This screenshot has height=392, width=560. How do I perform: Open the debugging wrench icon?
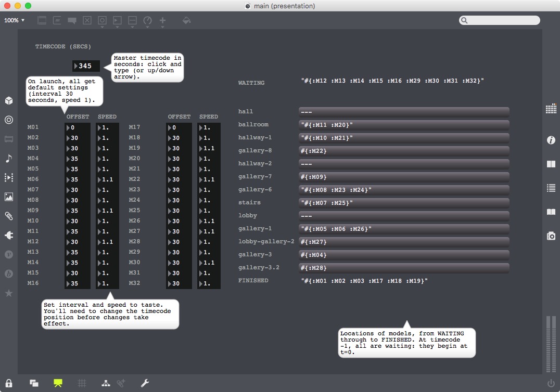[145, 383]
